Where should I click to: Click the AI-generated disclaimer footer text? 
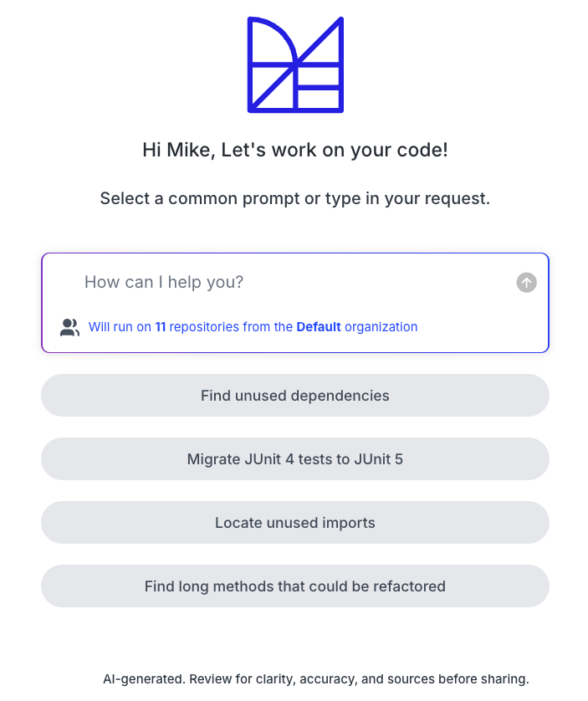point(315,679)
